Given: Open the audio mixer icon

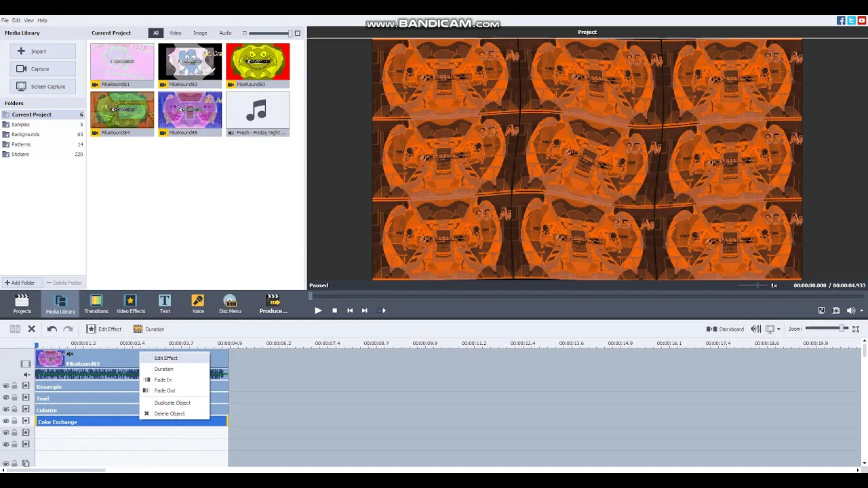Looking at the screenshot, I should point(755,329).
